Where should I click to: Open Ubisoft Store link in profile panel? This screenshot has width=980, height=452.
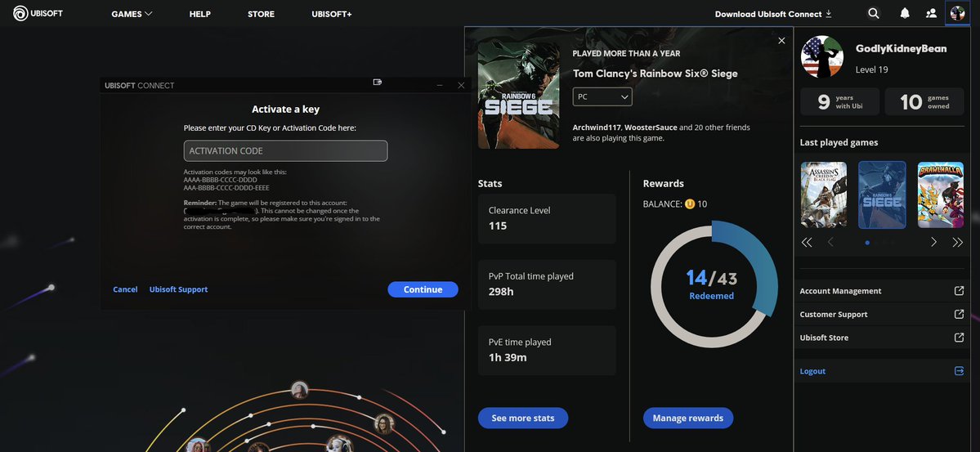tap(824, 338)
